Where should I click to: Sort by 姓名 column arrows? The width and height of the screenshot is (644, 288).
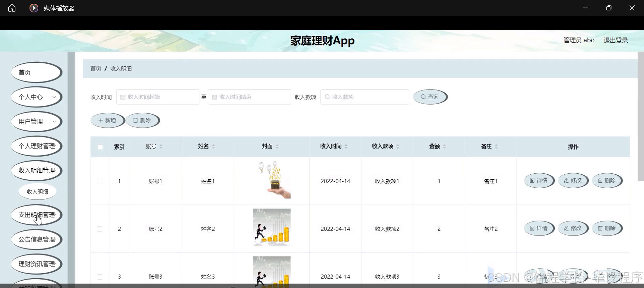213,147
